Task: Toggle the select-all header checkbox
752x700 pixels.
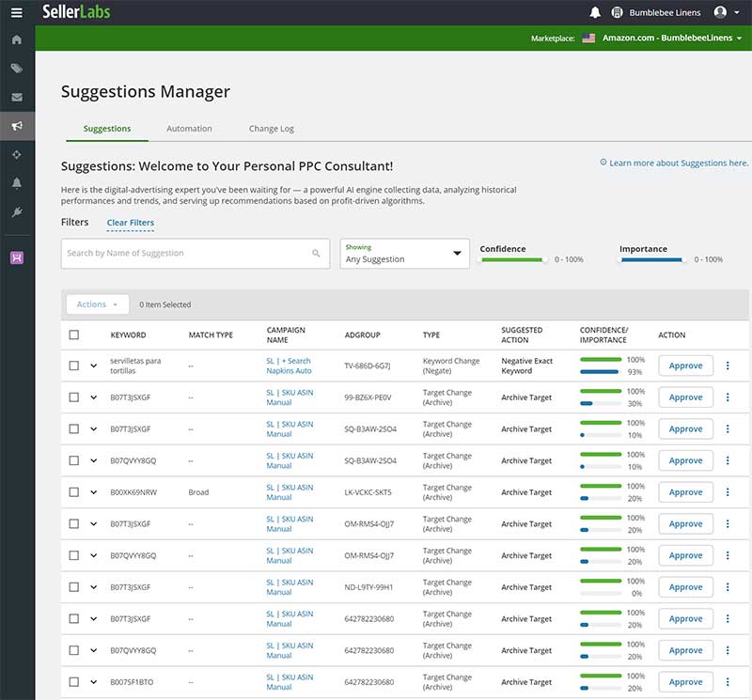Action: (74, 334)
